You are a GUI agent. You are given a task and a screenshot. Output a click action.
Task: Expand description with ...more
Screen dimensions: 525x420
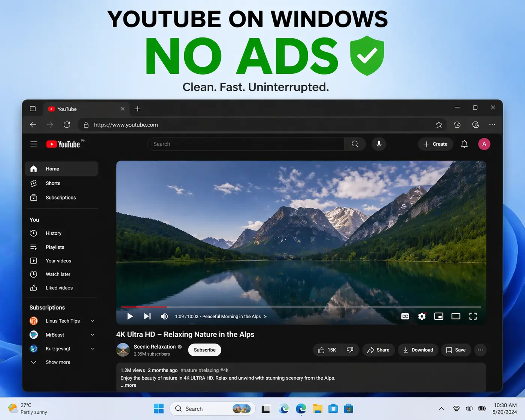(128, 385)
